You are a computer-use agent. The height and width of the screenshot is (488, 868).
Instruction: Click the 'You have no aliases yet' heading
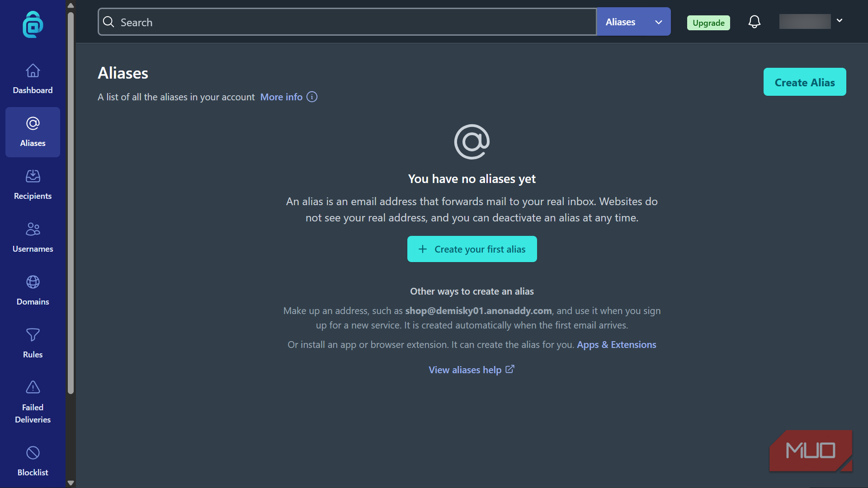pos(472,179)
